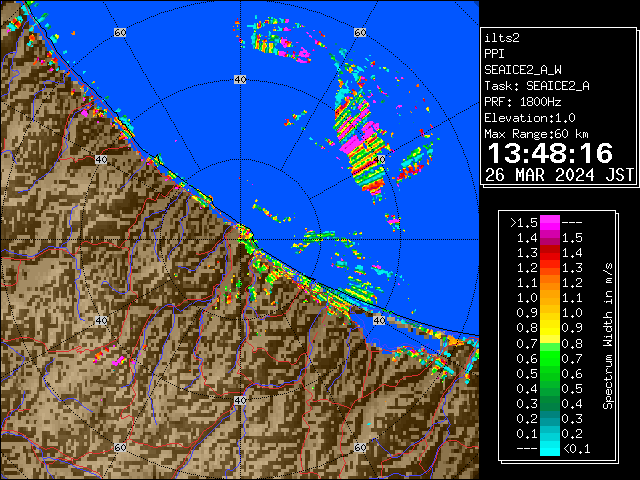Click the magenta swatch beside >1.5
Screen dimensions: 640x480
tap(550, 223)
